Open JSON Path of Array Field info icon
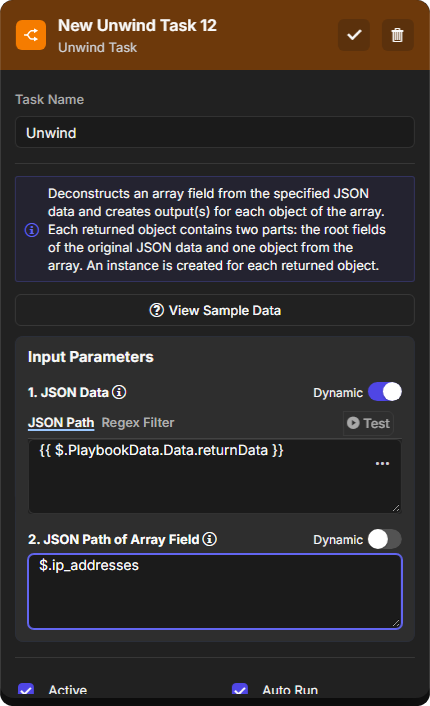Image resolution: width=430 pixels, height=706 pixels. pyautogui.click(x=209, y=539)
